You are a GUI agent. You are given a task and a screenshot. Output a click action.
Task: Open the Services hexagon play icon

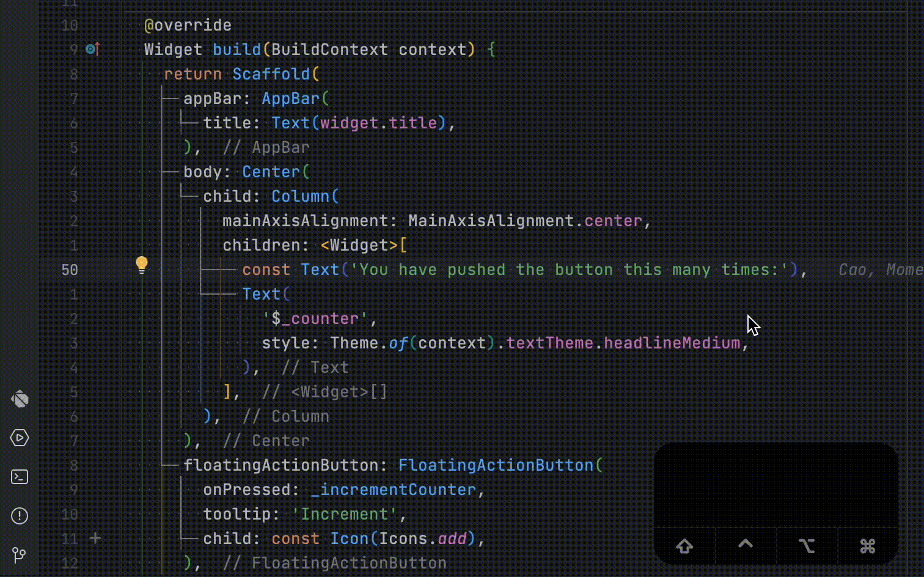click(x=20, y=438)
